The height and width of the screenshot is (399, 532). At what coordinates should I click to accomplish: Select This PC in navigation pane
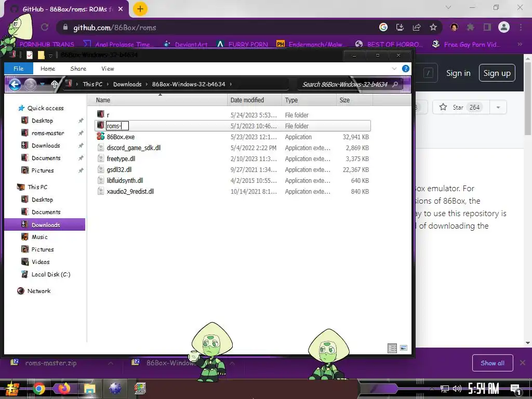pyautogui.click(x=37, y=187)
